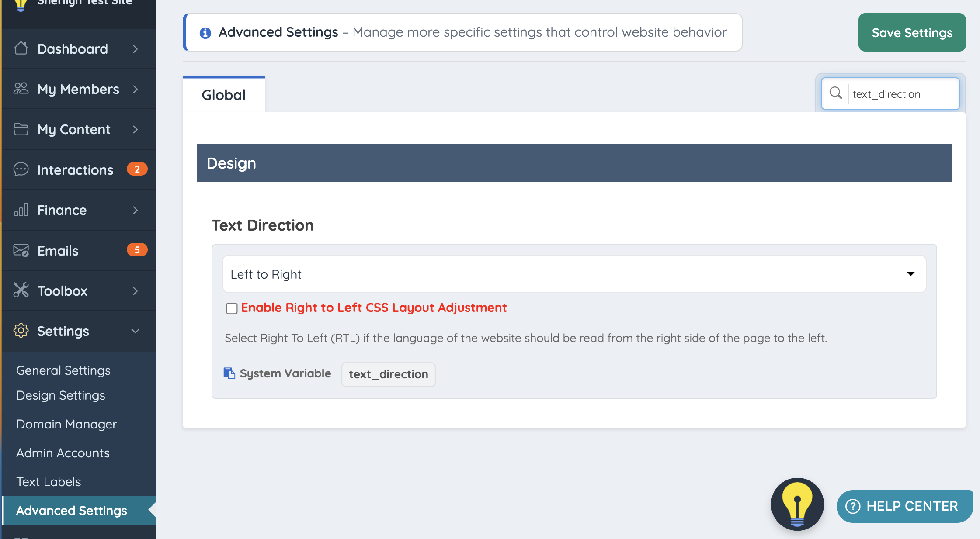Switch to the Global tab

click(x=223, y=95)
